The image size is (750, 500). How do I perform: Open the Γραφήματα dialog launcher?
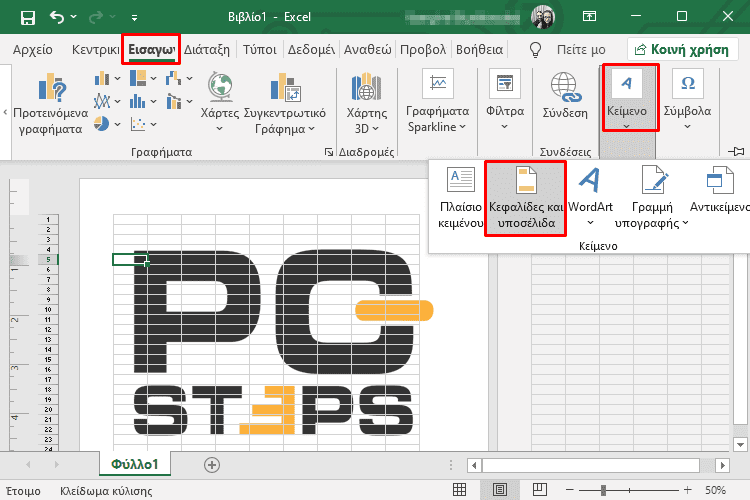point(329,152)
